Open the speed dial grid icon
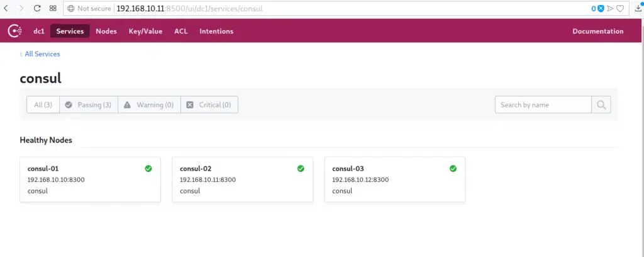 53,8
